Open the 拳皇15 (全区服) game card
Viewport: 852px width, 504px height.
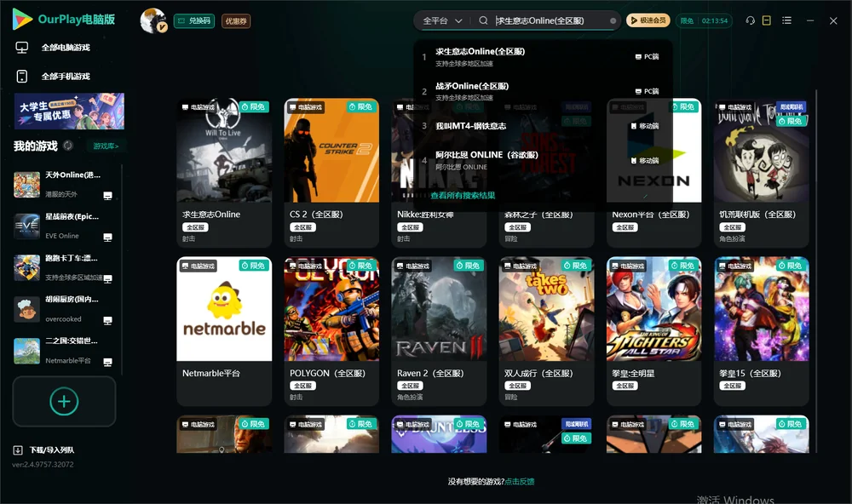point(761,331)
